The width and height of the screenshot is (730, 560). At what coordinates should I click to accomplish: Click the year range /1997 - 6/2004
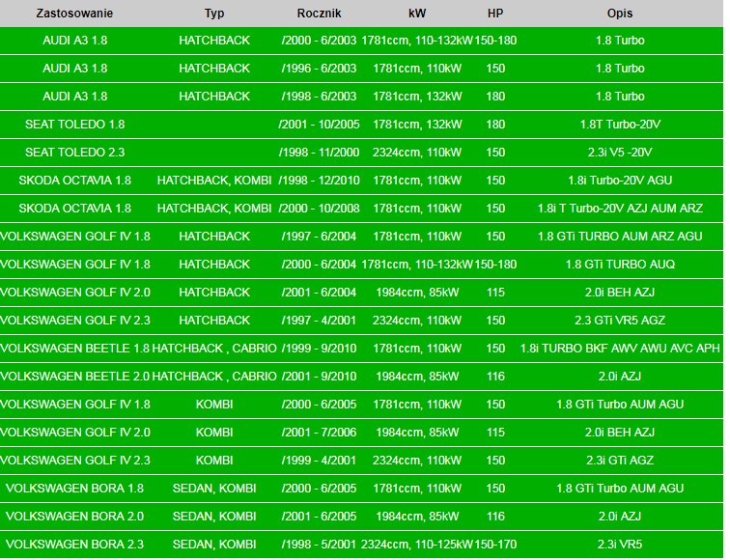pyautogui.click(x=319, y=237)
